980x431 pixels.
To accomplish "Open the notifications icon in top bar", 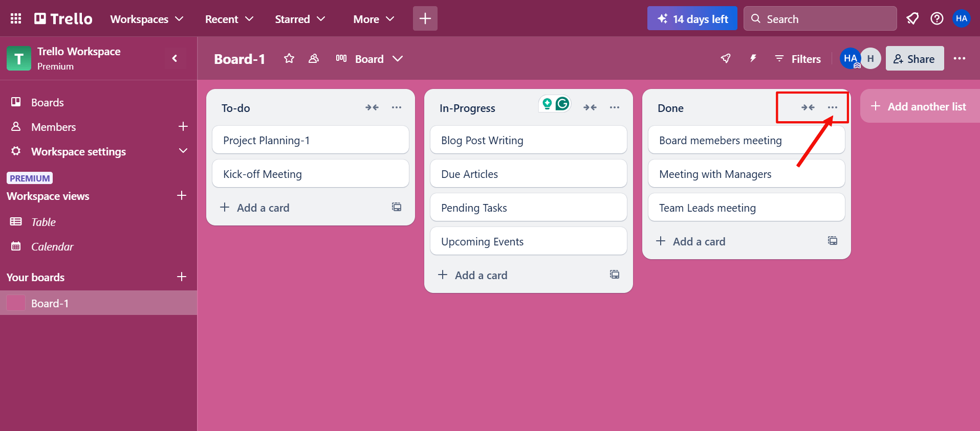I will click(912, 19).
